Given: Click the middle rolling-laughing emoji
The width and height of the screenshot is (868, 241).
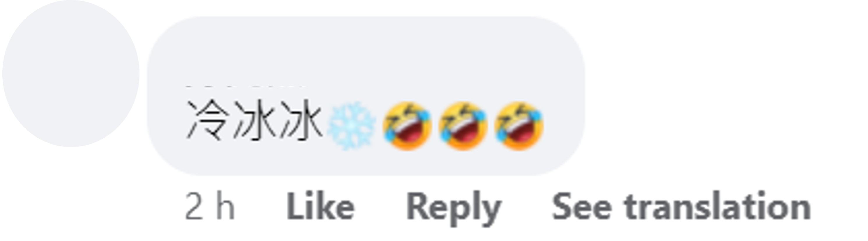Looking at the screenshot, I should 463,125.
